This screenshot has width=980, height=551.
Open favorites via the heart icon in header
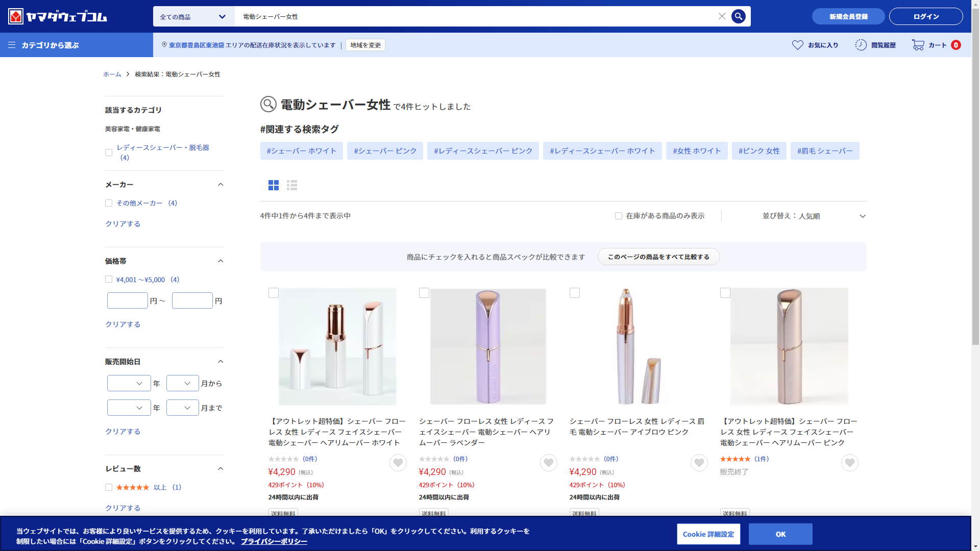coord(797,45)
